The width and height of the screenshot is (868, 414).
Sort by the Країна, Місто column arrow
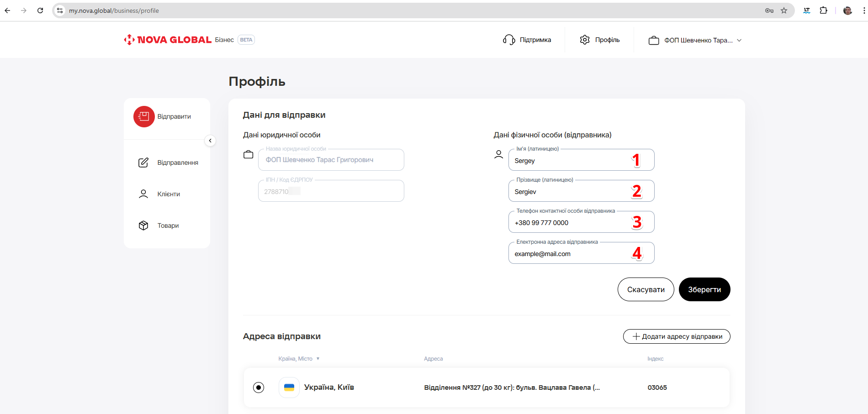pos(318,359)
